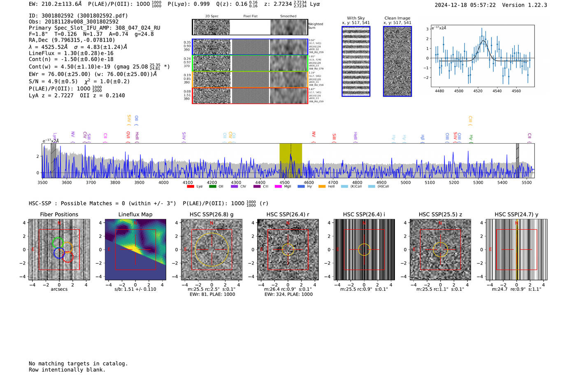Click the purple CIV legend swatch
This screenshot has width=576, height=392.
point(235,187)
